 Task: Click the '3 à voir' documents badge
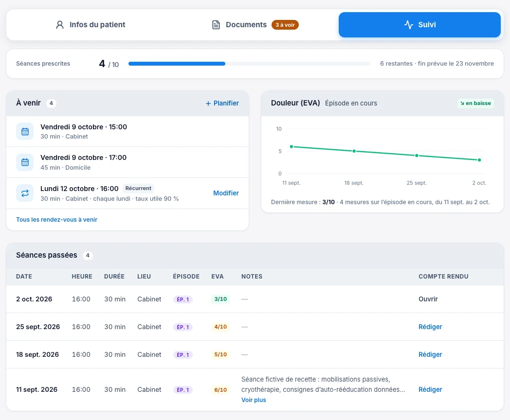pyautogui.click(x=285, y=25)
